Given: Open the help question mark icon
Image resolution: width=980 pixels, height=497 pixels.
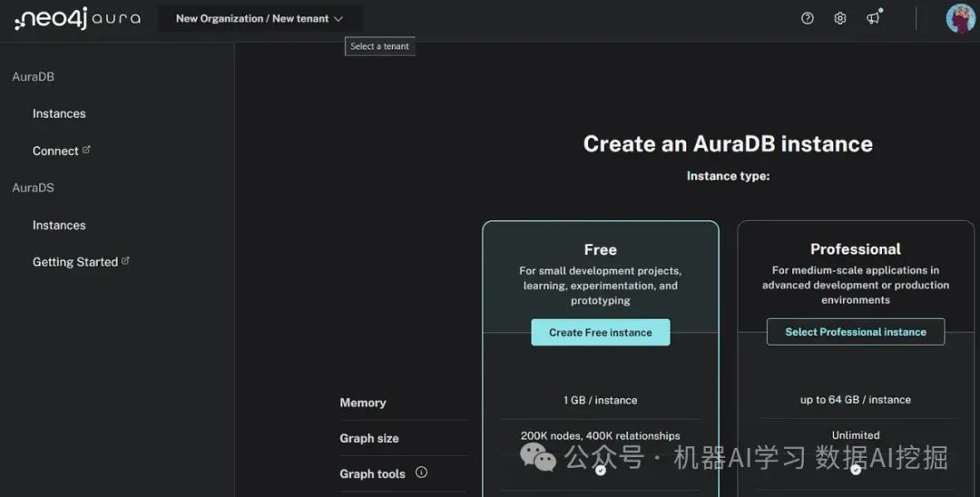Looking at the screenshot, I should pos(808,19).
